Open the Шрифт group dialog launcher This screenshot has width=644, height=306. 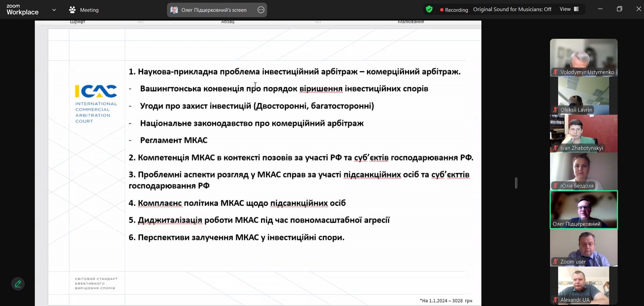[140, 22]
